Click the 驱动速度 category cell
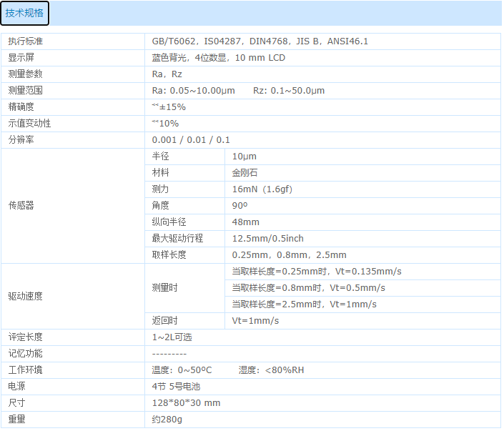 pyautogui.click(x=26, y=296)
